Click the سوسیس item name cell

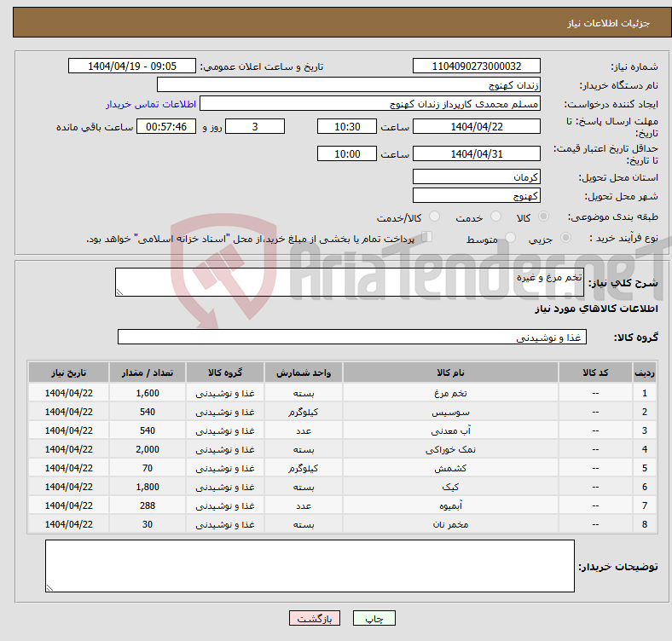point(450,412)
